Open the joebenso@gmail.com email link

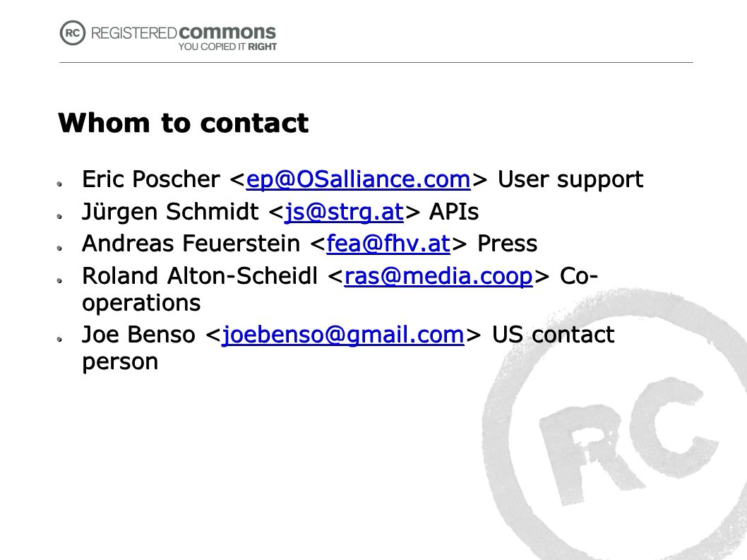(x=343, y=335)
